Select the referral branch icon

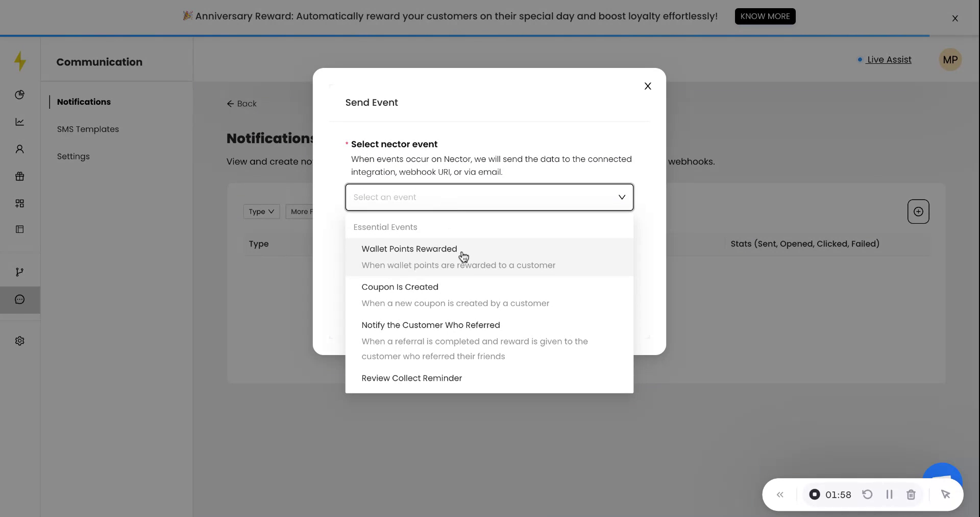[19, 272]
